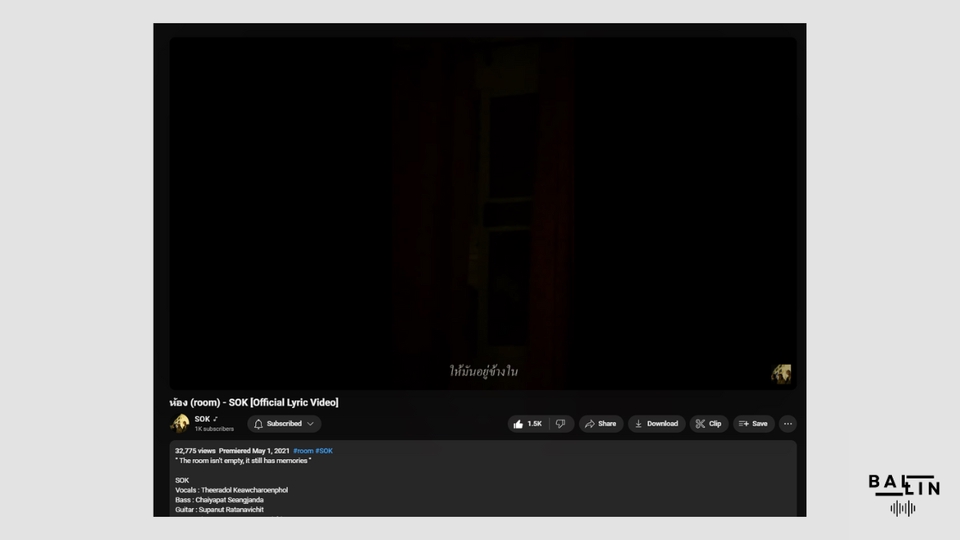Select the room isn't empty description quote
The image size is (960, 540).
(243, 460)
